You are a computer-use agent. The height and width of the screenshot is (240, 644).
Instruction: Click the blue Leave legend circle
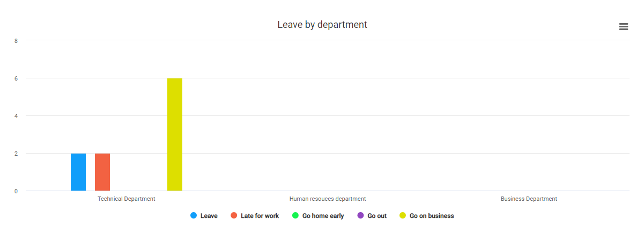[194, 216]
